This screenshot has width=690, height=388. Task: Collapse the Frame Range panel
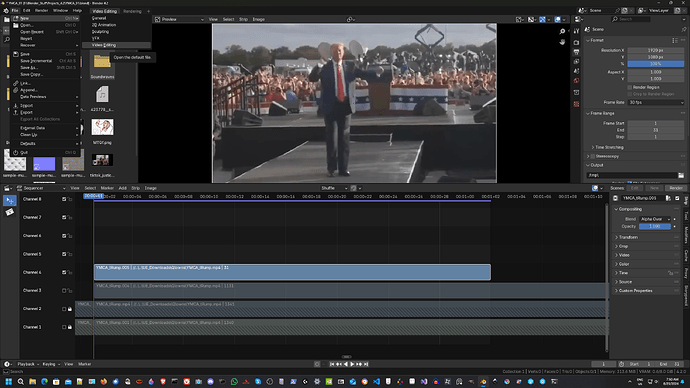pyautogui.click(x=588, y=113)
